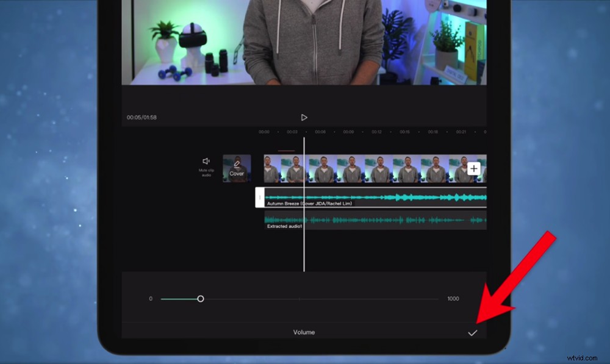Tap the white plus tile at timeline end
This screenshot has width=610, height=364.
(x=474, y=168)
